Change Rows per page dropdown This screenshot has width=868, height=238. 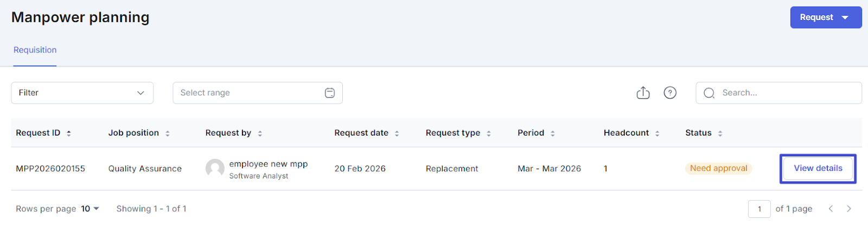pos(90,209)
